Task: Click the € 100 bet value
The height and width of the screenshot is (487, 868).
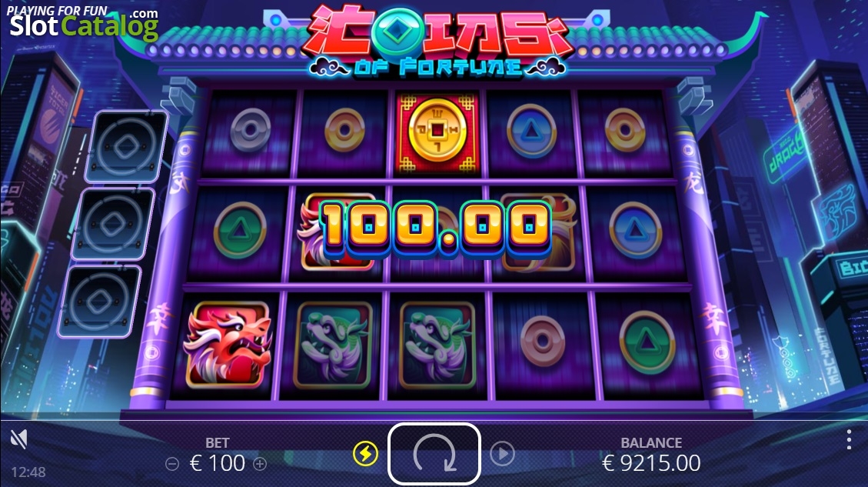Action: coord(217,463)
